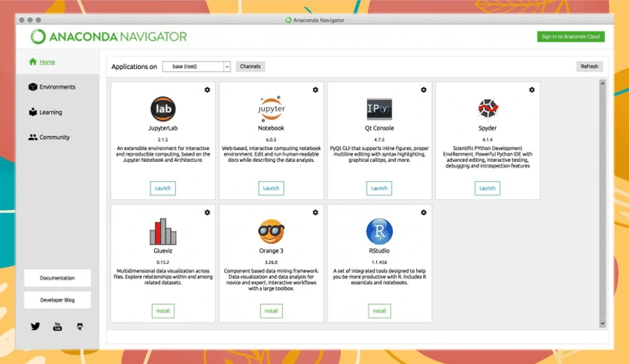This screenshot has width=629, height=364.
Task: Install RStudio
Action: tap(379, 311)
